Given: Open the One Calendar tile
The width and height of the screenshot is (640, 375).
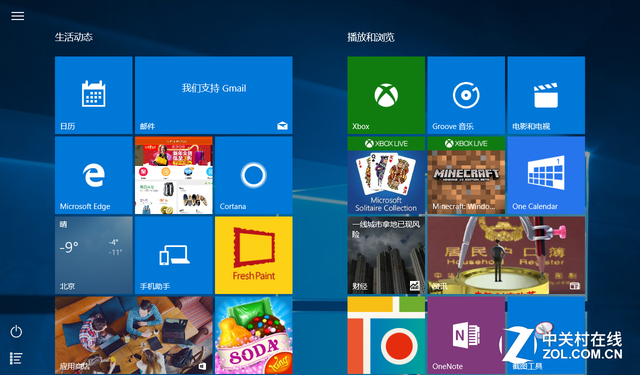Looking at the screenshot, I should pyautogui.click(x=546, y=175).
